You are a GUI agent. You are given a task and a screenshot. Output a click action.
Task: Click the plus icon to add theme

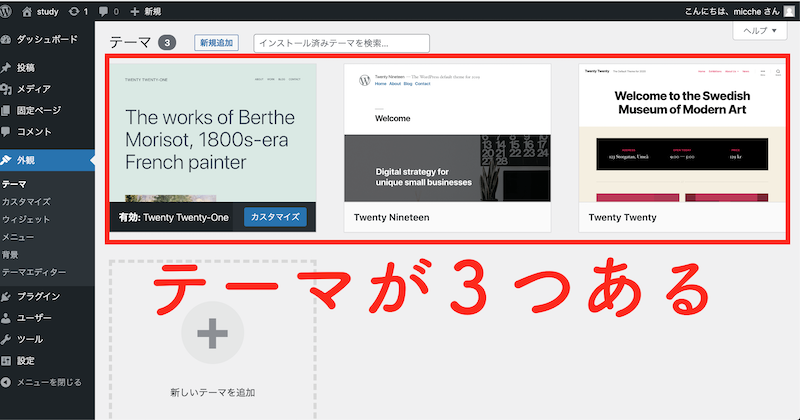pyautogui.click(x=213, y=333)
